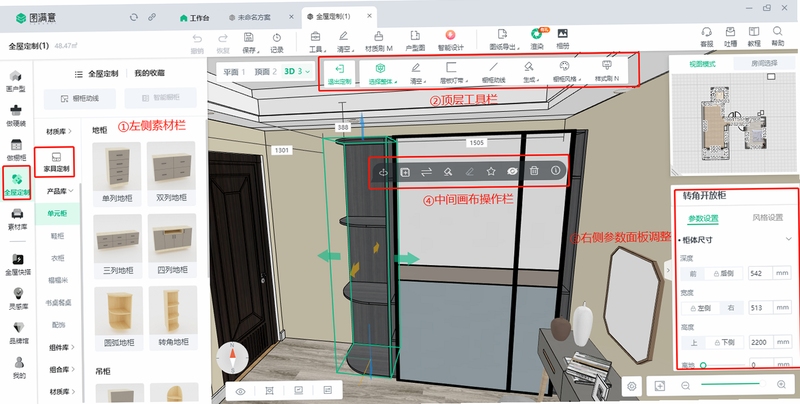Click the zoom-out magnifier icon
This screenshot has height=404, width=800.
click(x=685, y=386)
